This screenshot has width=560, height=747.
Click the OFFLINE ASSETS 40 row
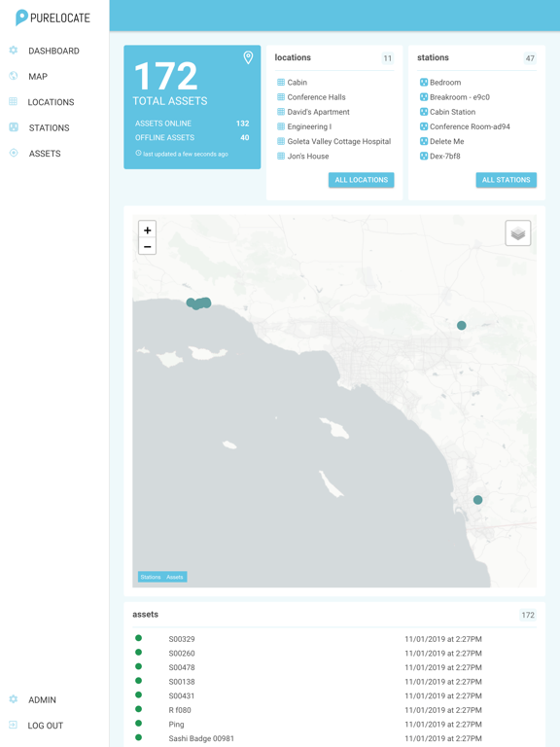[x=192, y=138]
